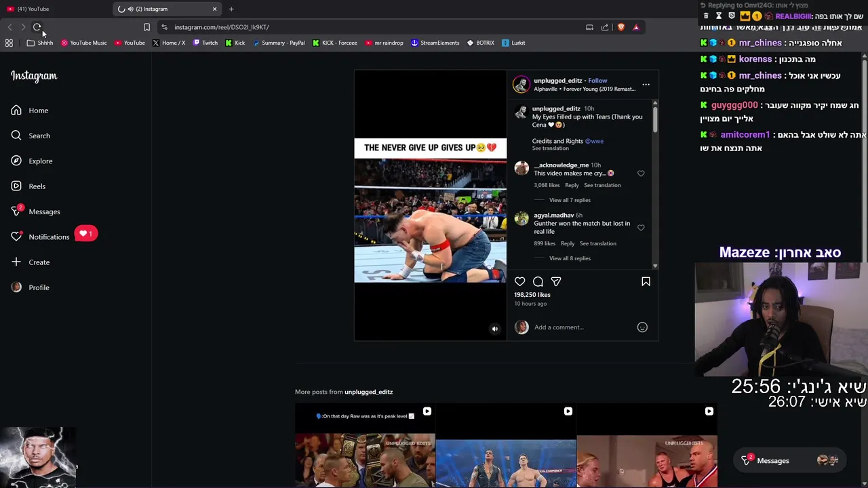868x488 pixels.
Task: Open the emoji picker in comment box
Action: tap(642, 327)
